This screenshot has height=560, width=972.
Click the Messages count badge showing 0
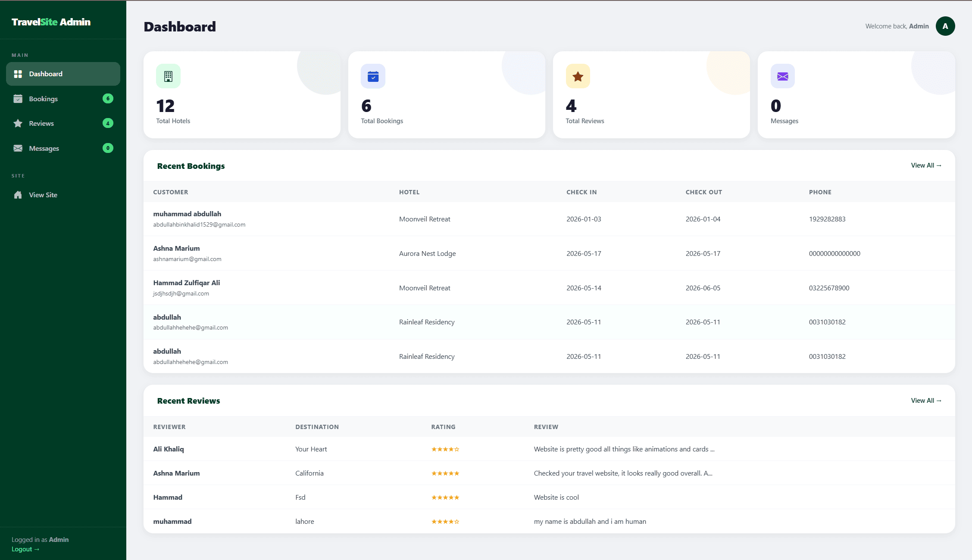pos(108,148)
